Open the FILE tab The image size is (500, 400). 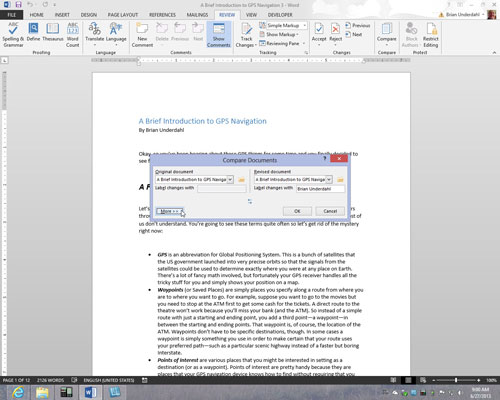point(12,15)
